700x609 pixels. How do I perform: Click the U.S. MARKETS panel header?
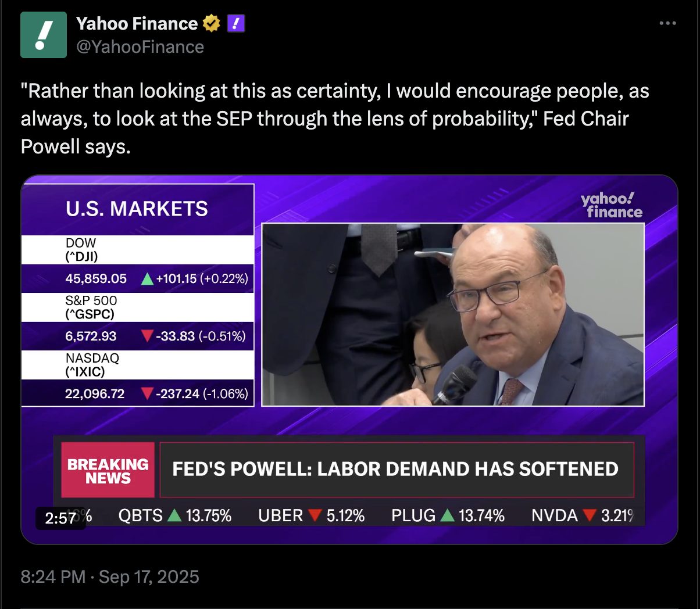pyautogui.click(x=137, y=209)
